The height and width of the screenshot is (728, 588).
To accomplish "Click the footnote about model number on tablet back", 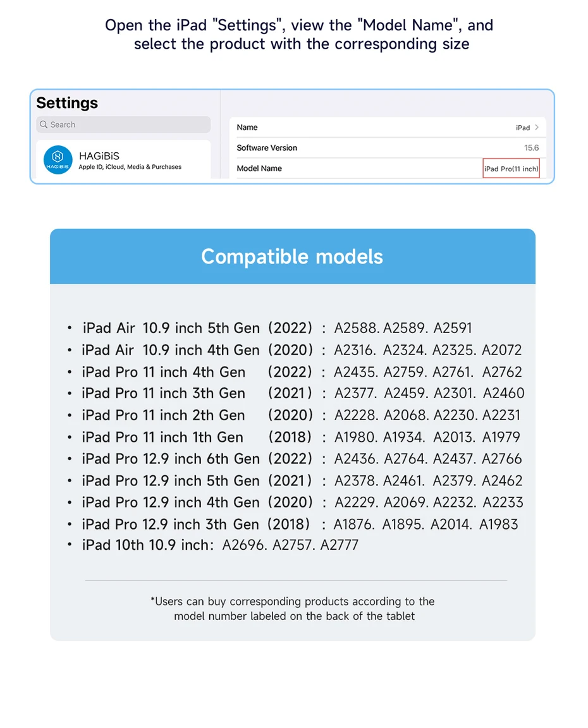I will pyautogui.click(x=292, y=609).
